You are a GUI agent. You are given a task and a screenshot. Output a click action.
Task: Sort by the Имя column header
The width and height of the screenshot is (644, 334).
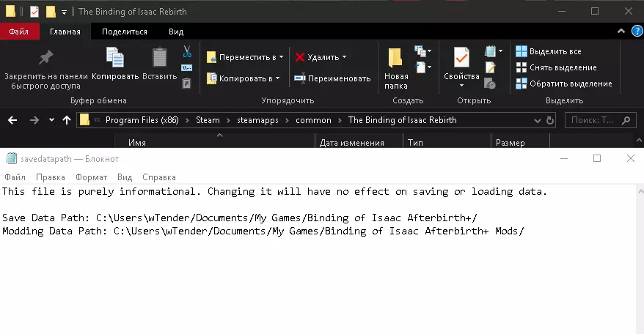pyautogui.click(x=136, y=143)
